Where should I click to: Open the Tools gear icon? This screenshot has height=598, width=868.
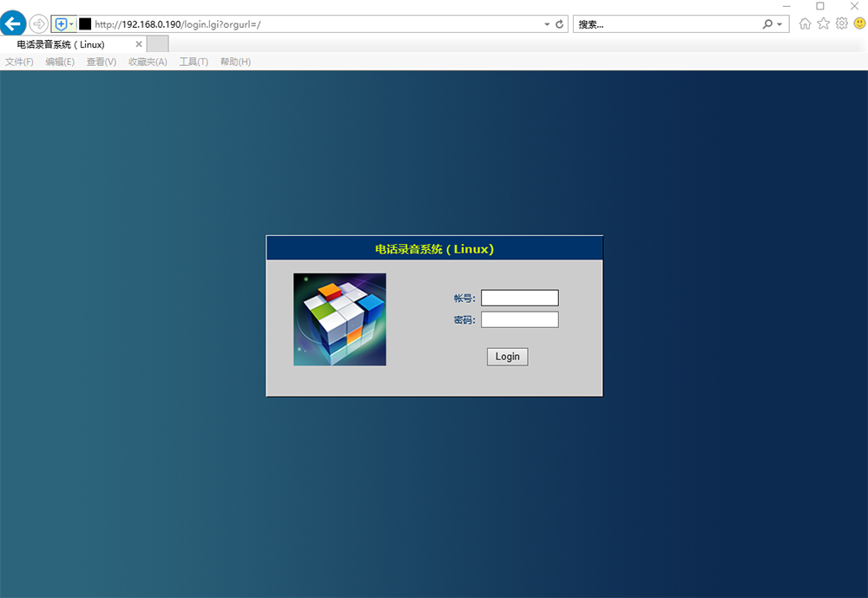click(842, 23)
